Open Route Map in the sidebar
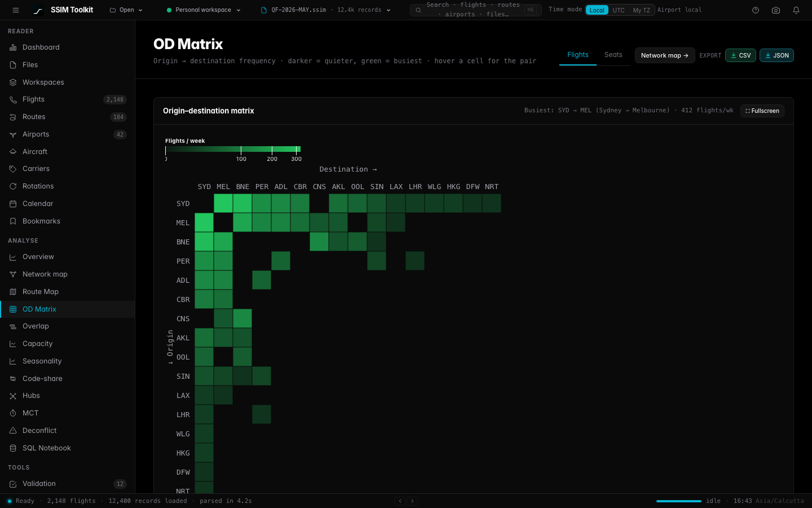 (x=67, y=292)
